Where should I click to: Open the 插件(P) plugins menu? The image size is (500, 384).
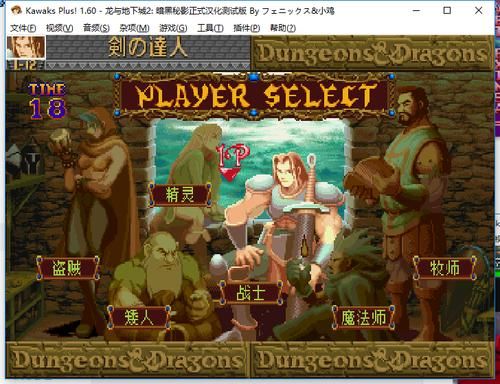tap(247, 28)
